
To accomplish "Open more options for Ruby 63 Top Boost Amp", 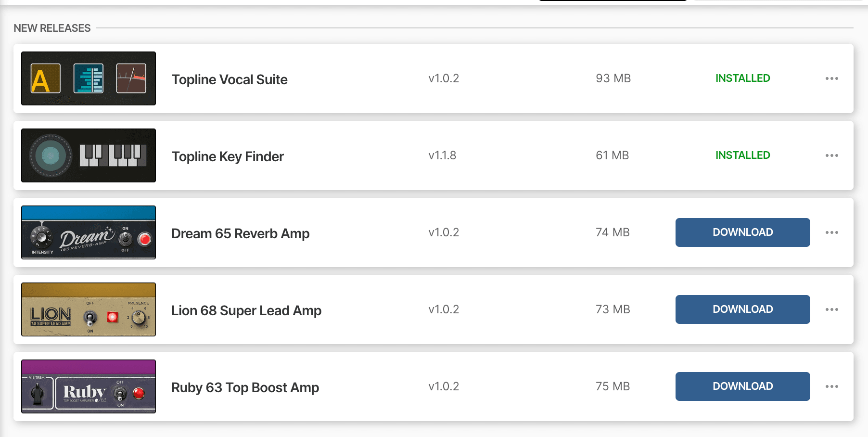I will 831,386.
